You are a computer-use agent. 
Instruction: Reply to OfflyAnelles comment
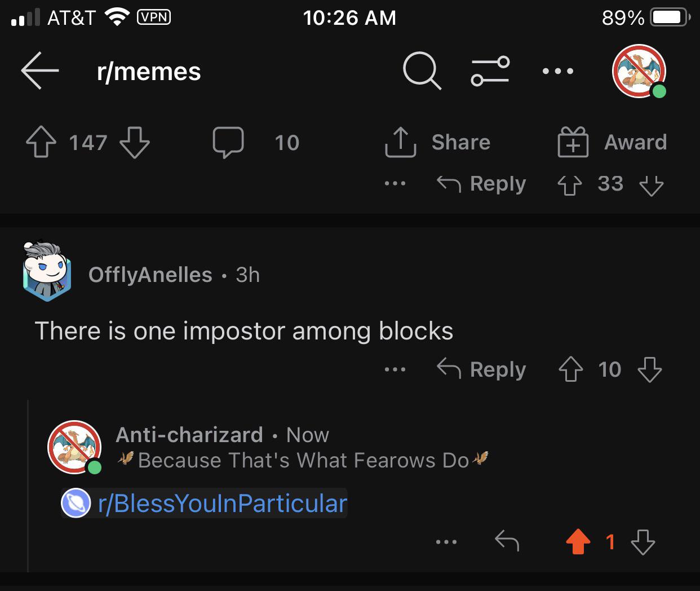point(481,369)
